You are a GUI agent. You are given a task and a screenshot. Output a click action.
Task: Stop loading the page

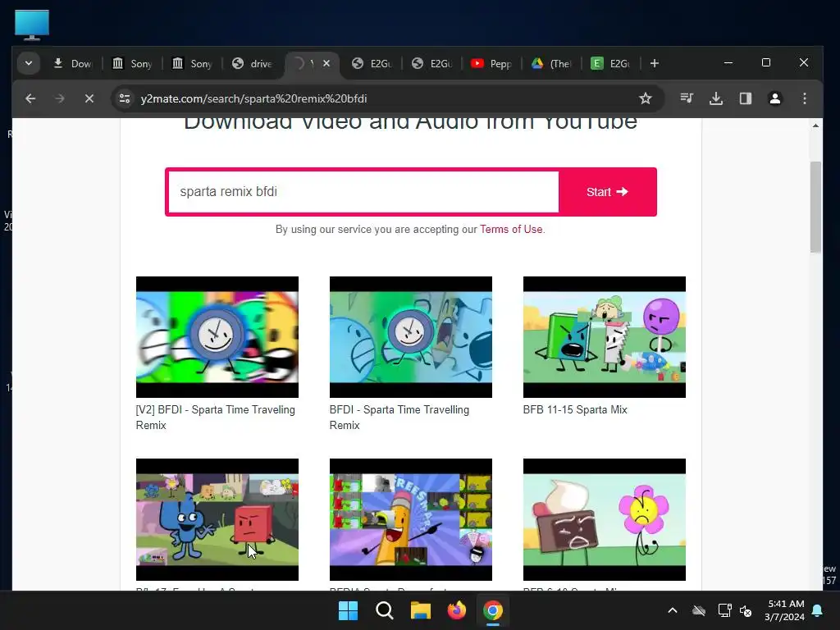[x=89, y=98]
